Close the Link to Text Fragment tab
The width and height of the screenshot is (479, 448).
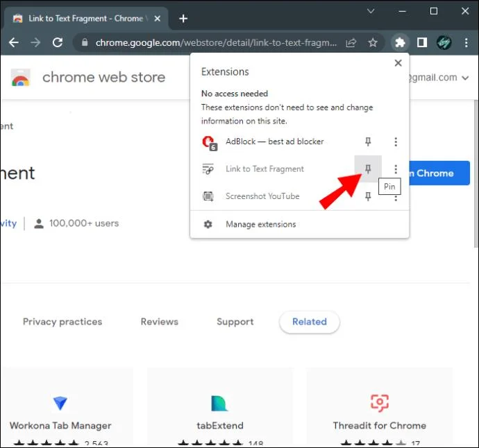tap(158, 19)
